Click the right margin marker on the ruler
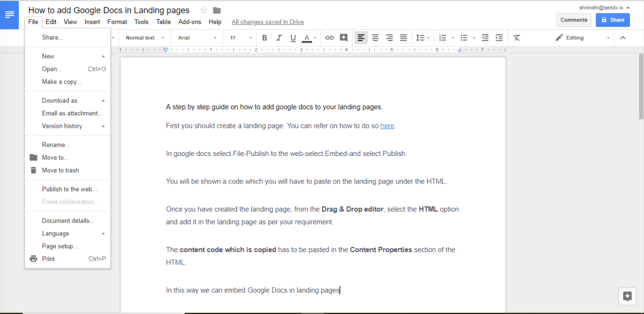644x314 pixels. coord(459,50)
